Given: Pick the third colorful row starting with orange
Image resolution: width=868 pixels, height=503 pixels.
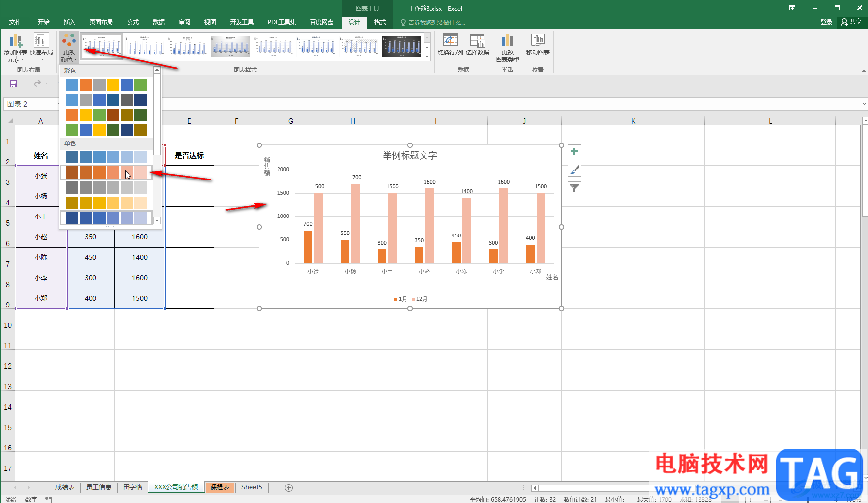Looking at the screenshot, I should pyautogui.click(x=106, y=115).
